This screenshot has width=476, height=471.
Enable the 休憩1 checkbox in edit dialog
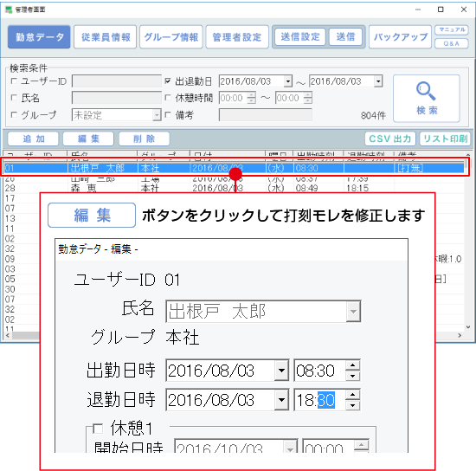tap(98, 429)
